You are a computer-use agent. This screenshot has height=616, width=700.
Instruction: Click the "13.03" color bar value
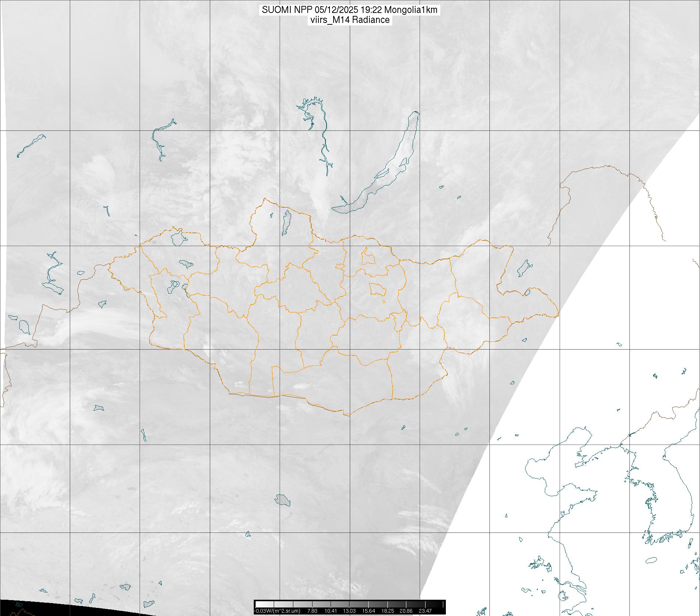coord(349,611)
